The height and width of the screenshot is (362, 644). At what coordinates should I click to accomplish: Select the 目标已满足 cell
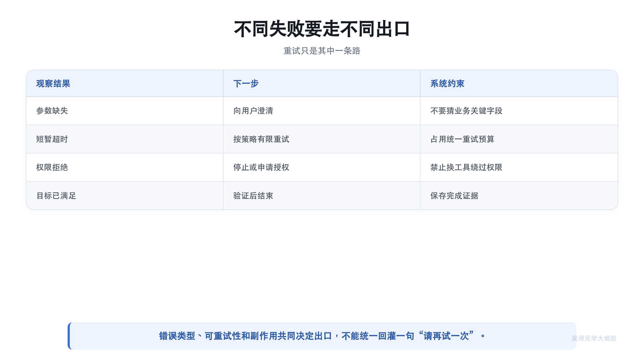125,196
